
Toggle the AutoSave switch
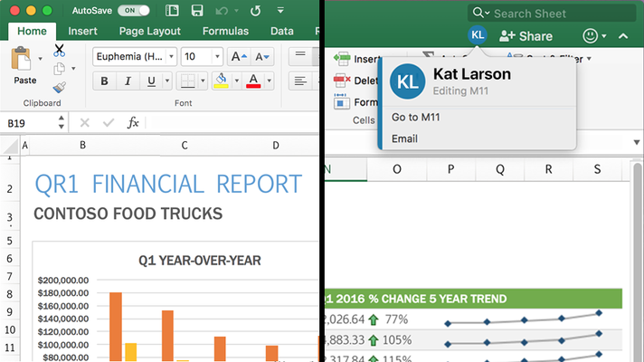pos(134,10)
